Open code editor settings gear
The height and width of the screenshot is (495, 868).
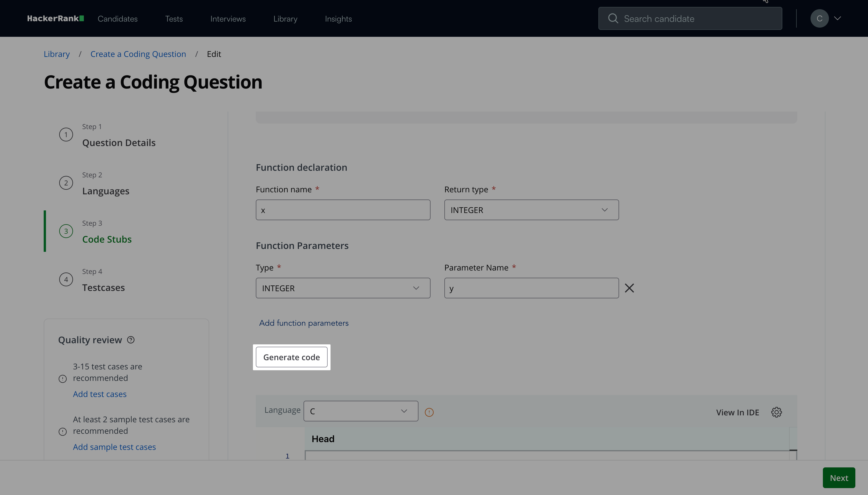[x=776, y=412]
